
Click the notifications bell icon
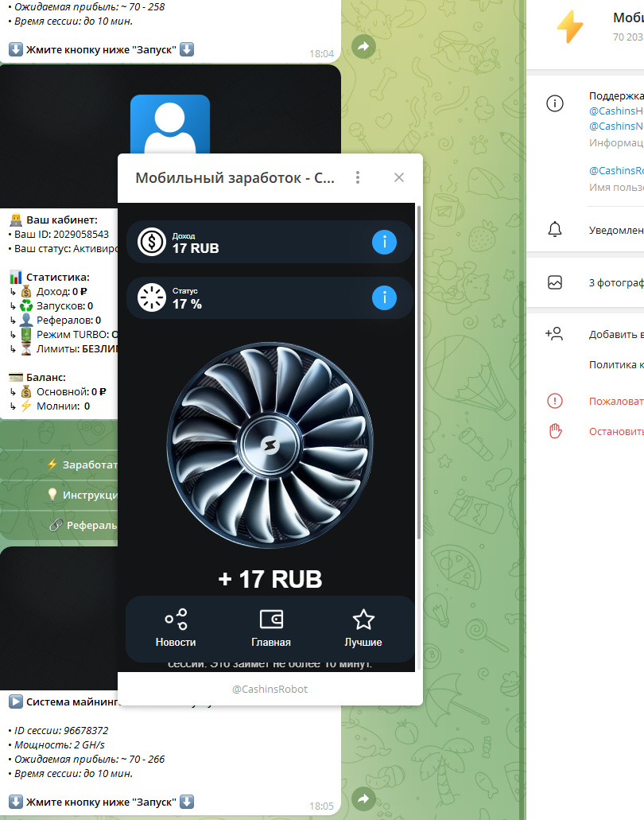point(555,230)
